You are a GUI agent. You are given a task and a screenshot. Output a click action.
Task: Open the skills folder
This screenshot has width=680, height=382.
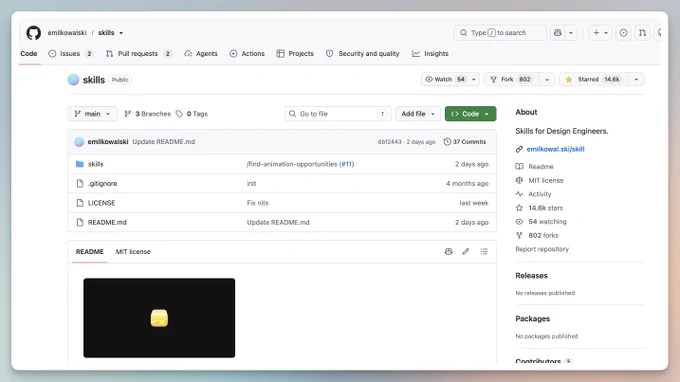tap(95, 164)
